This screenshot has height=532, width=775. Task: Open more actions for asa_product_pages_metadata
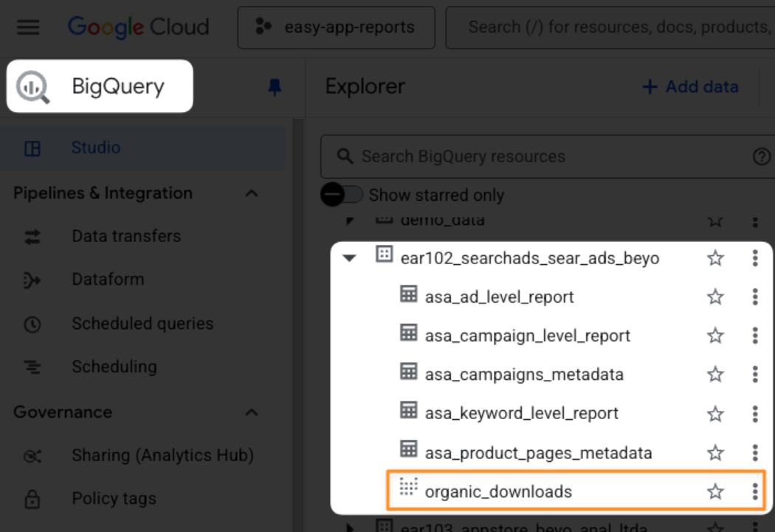[755, 452]
